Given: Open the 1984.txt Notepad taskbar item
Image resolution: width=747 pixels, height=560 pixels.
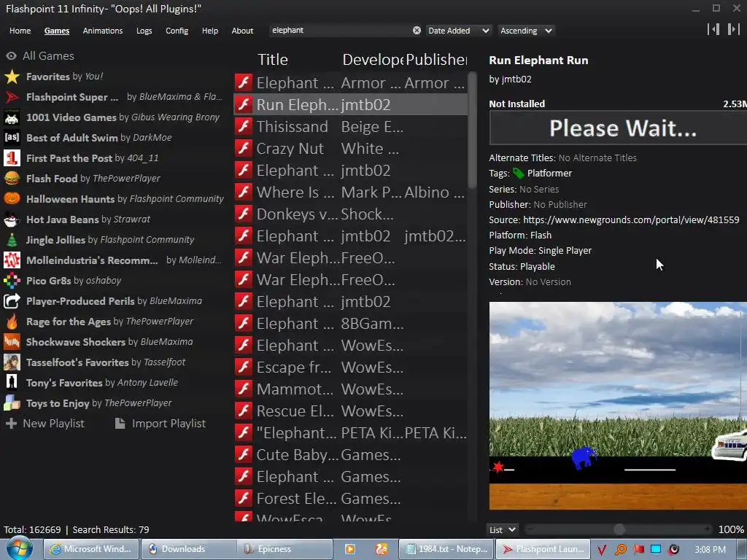Looking at the screenshot, I should (x=446, y=549).
